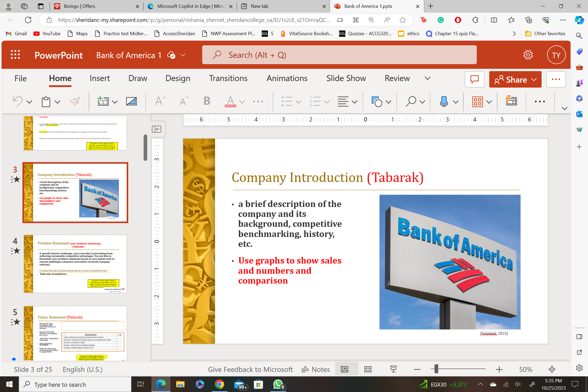Fit slide to window
The height and width of the screenshot is (392, 588).
coord(552,369)
